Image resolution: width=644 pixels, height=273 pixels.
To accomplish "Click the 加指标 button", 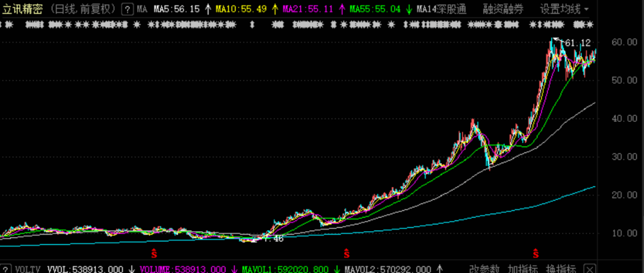I will pos(523,269).
